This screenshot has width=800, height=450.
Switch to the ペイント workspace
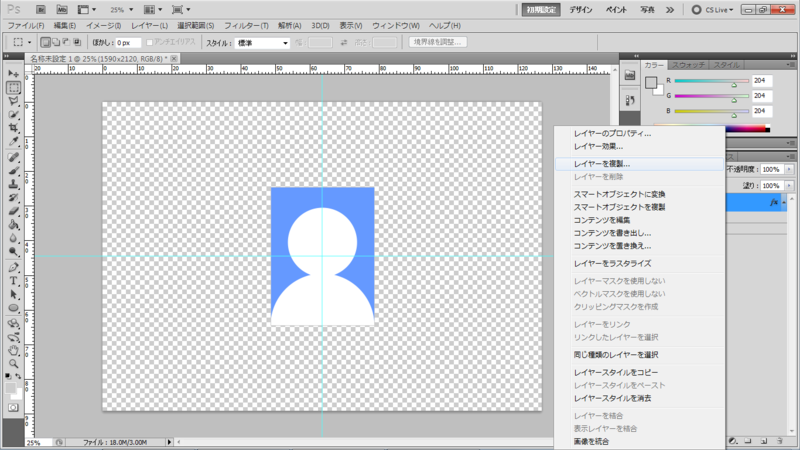click(616, 10)
